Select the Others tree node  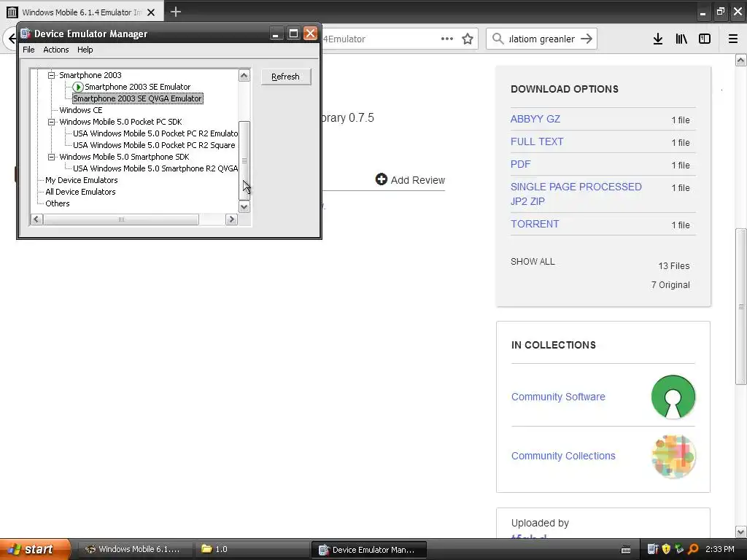[x=57, y=203]
